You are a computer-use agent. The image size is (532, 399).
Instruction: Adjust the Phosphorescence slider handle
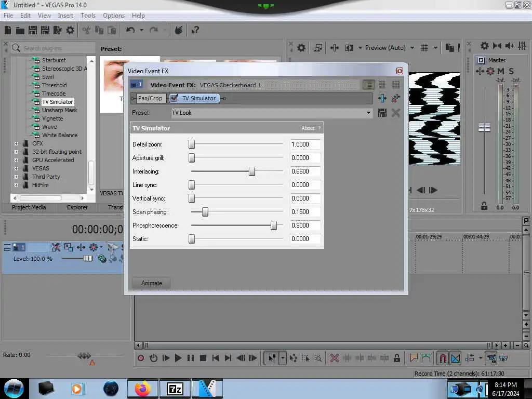(273, 225)
